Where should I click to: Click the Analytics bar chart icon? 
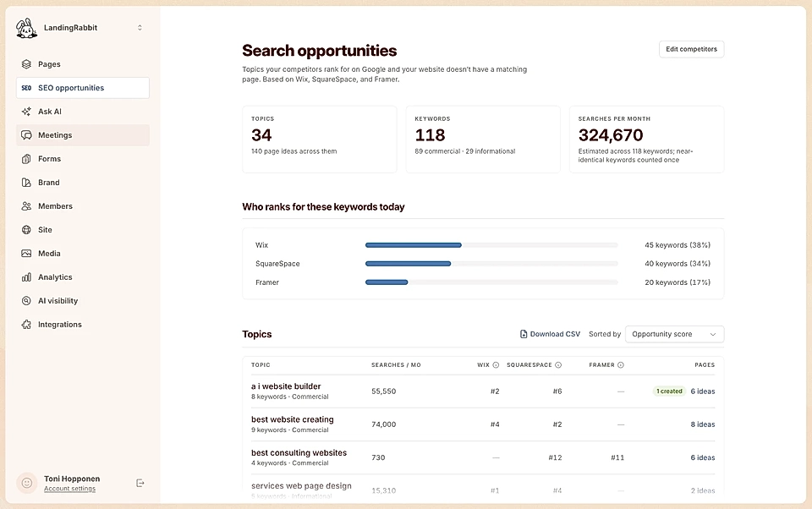point(26,277)
